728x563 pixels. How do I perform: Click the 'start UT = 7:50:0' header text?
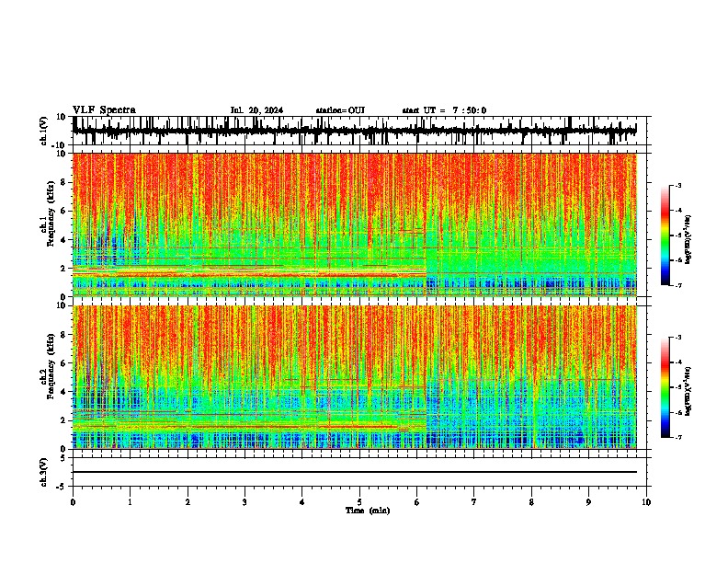click(x=444, y=110)
